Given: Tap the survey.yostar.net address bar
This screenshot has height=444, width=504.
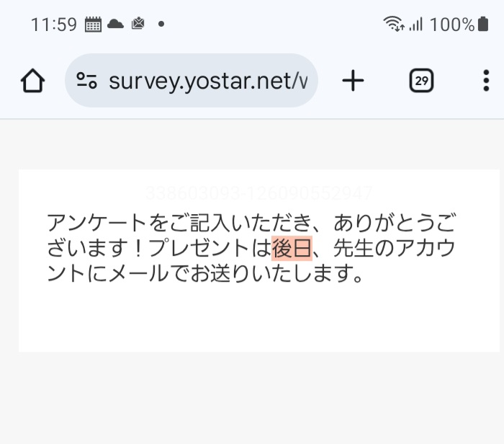Looking at the screenshot, I should click(x=207, y=81).
